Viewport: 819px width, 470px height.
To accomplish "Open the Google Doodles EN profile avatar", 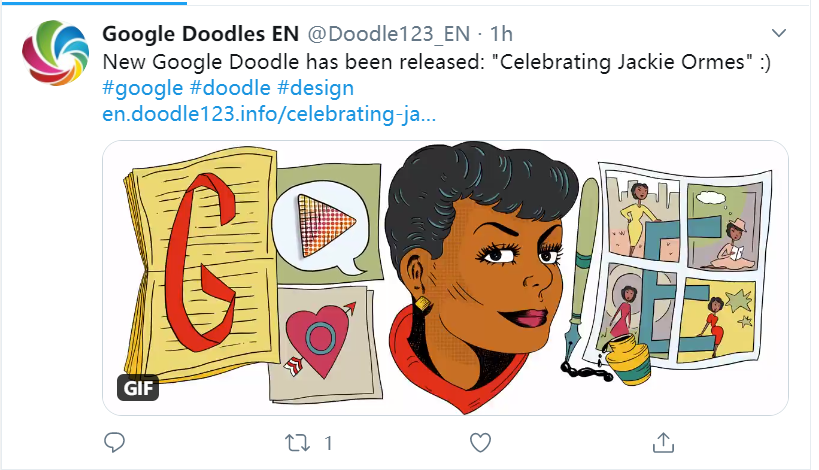I will (x=55, y=53).
